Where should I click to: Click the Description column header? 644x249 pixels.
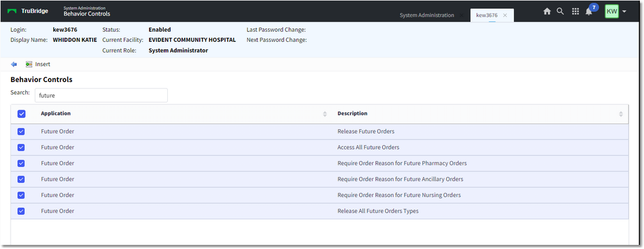(352, 114)
